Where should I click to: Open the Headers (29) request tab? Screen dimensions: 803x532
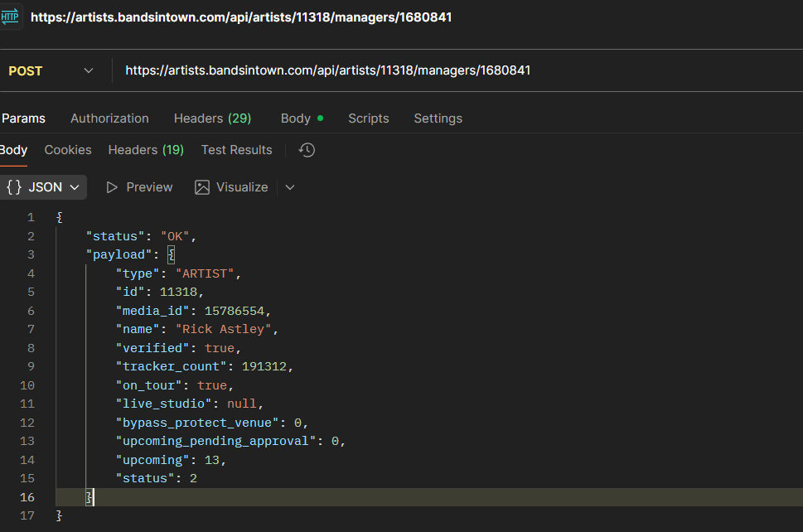(212, 118)
